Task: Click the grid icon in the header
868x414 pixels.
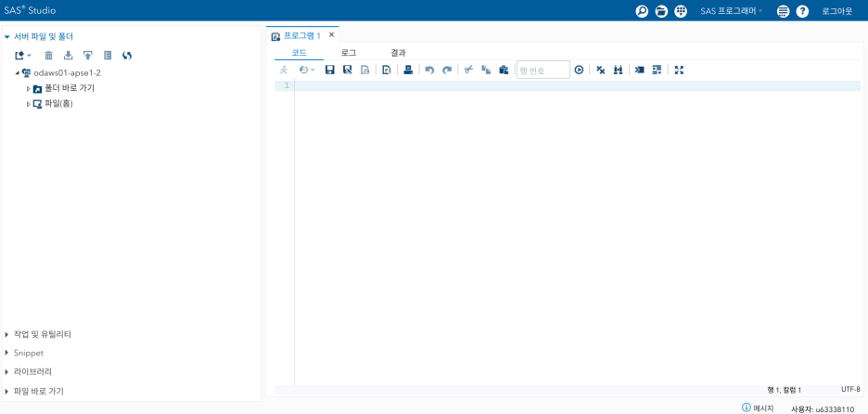Action: [x=681, y=11]
